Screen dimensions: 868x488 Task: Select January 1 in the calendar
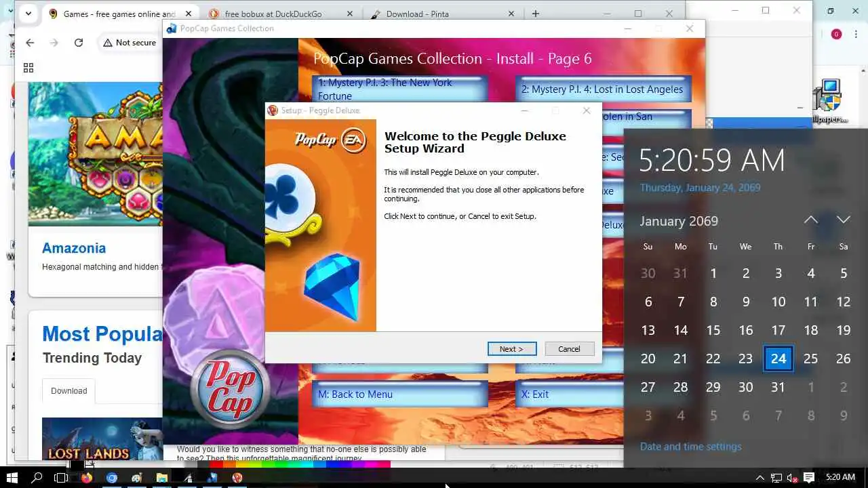[713, 273]
